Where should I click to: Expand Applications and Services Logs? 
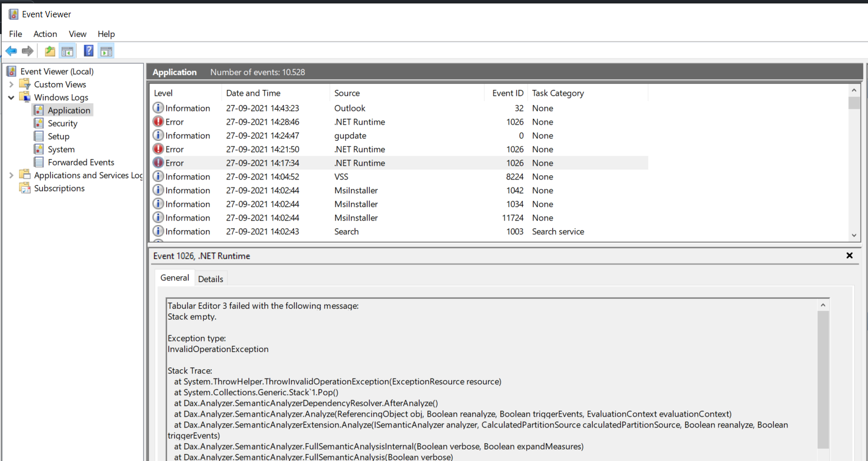pyautogui.click(x=10, y=175)
